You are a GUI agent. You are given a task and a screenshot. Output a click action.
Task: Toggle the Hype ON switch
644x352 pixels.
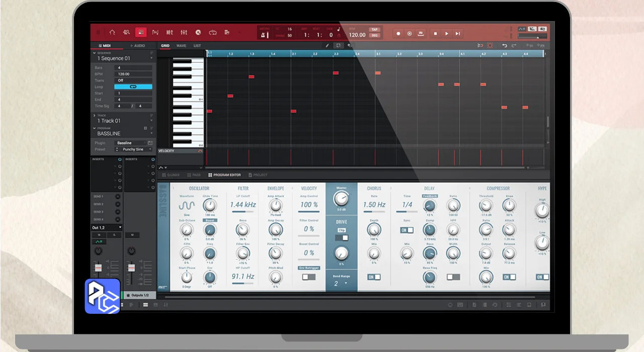pos(542,277)
